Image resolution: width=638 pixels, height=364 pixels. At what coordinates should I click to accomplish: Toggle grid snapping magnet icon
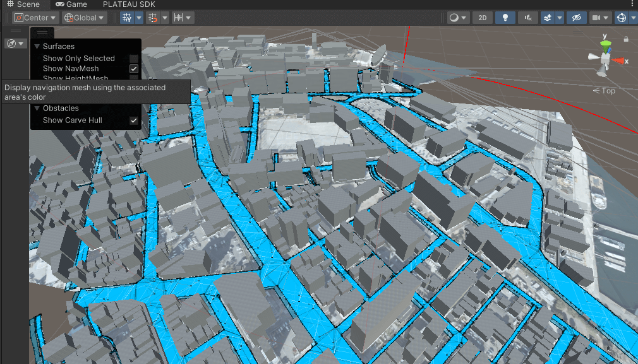[x=153, y=18]
